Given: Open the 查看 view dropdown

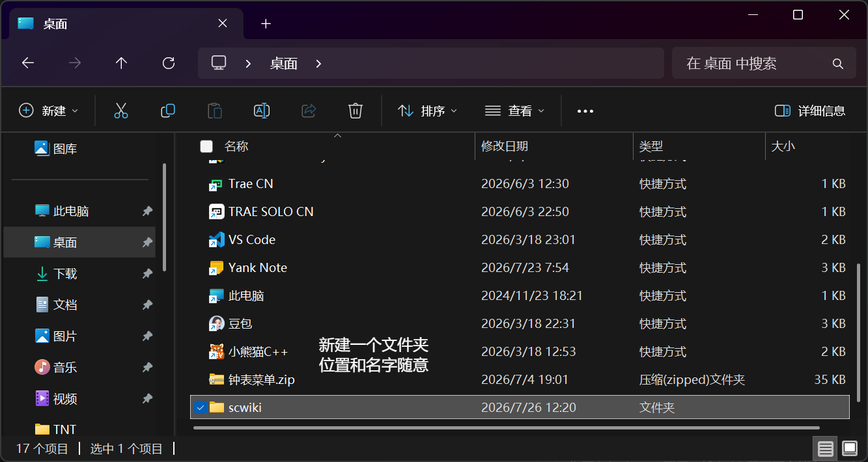Looking at the screenshot, I should pos(514,111).
